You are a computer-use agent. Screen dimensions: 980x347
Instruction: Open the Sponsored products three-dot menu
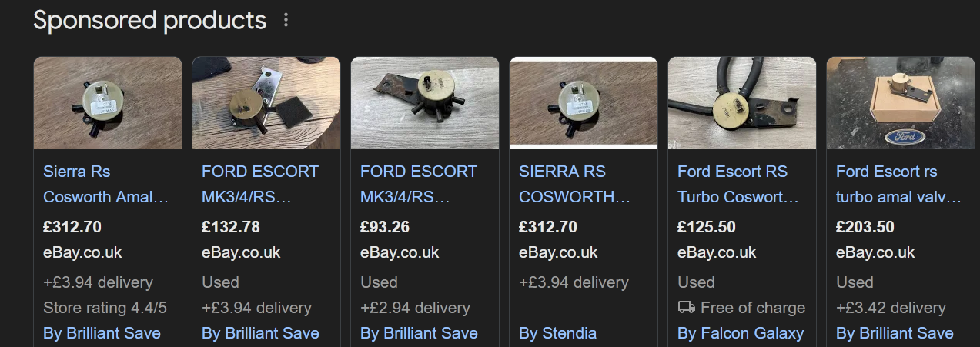286,21
